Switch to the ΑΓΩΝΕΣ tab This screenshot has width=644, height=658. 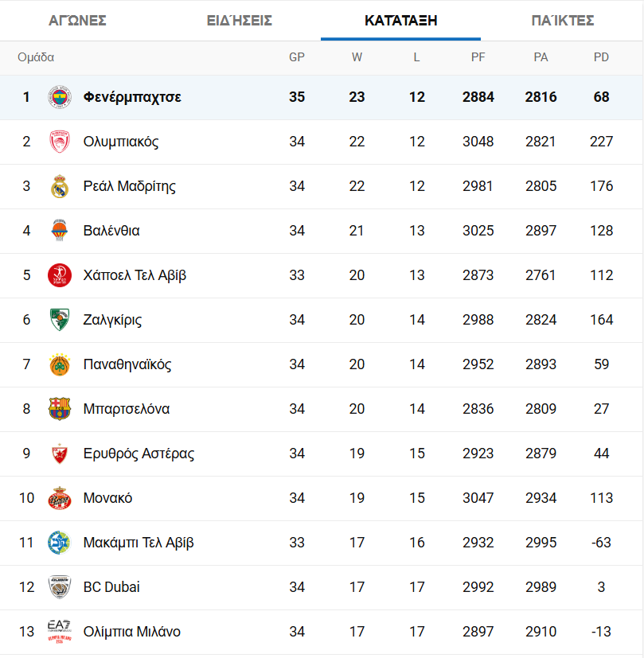pos(77,21)
